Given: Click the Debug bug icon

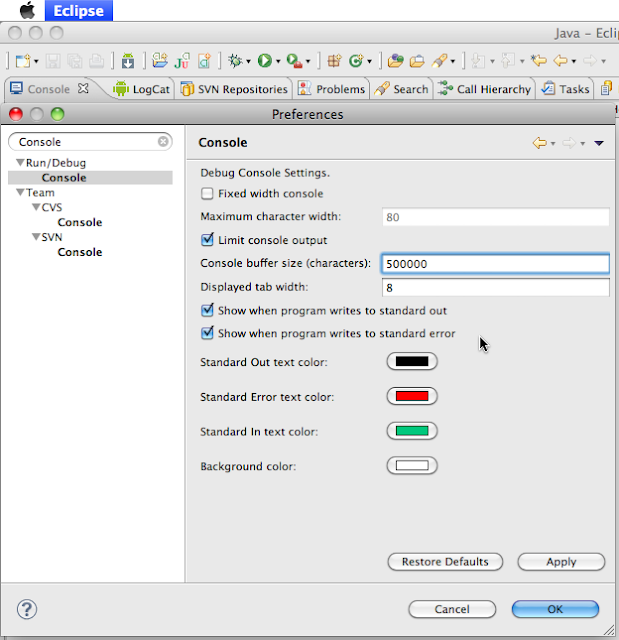Looking at the screenshot, I should click(x=235, y=61).
